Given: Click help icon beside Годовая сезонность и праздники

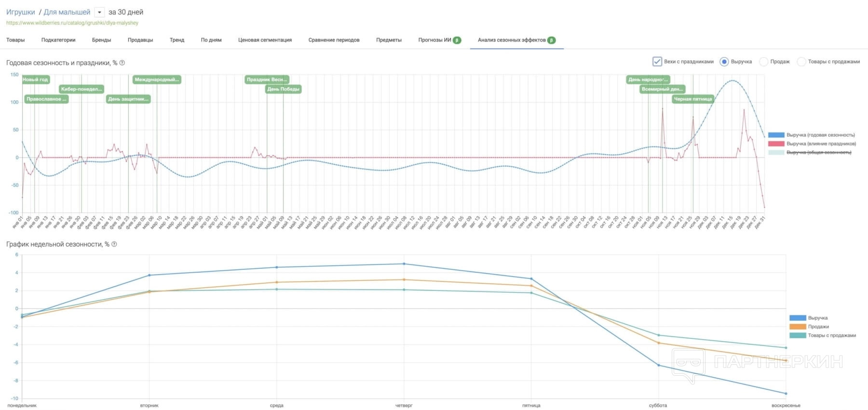Looking at the screenshot, I should point(122,63).
